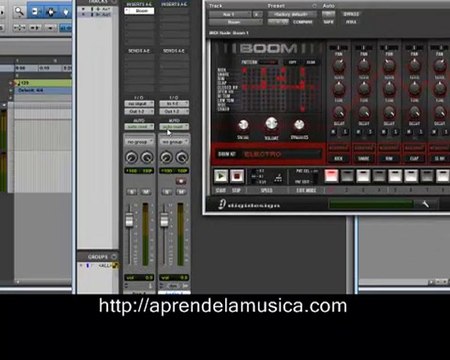450x360 pixels.
Task: Open Out 1-2 output on first channel
Action: [139, 111]
